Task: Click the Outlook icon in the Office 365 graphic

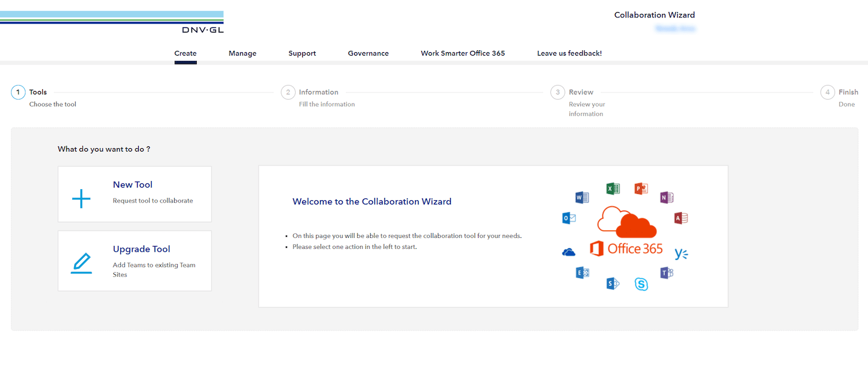Action: coord(569,218)
